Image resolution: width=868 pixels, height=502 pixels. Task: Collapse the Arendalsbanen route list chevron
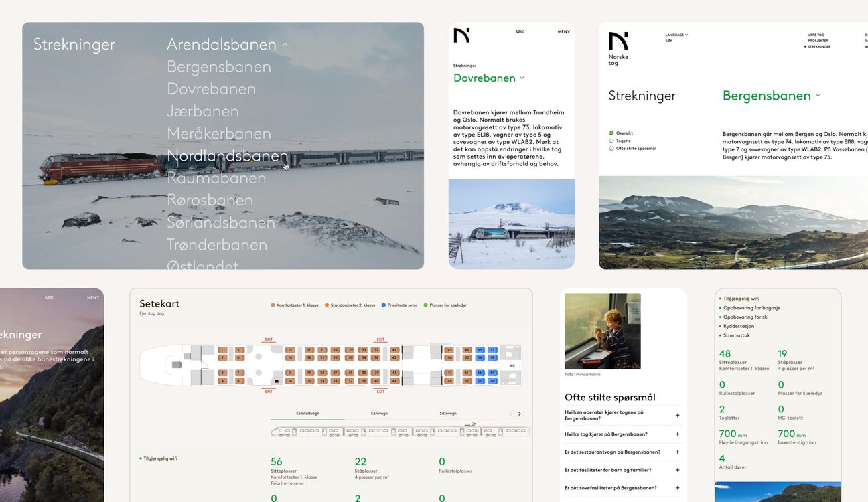point(285,45)
